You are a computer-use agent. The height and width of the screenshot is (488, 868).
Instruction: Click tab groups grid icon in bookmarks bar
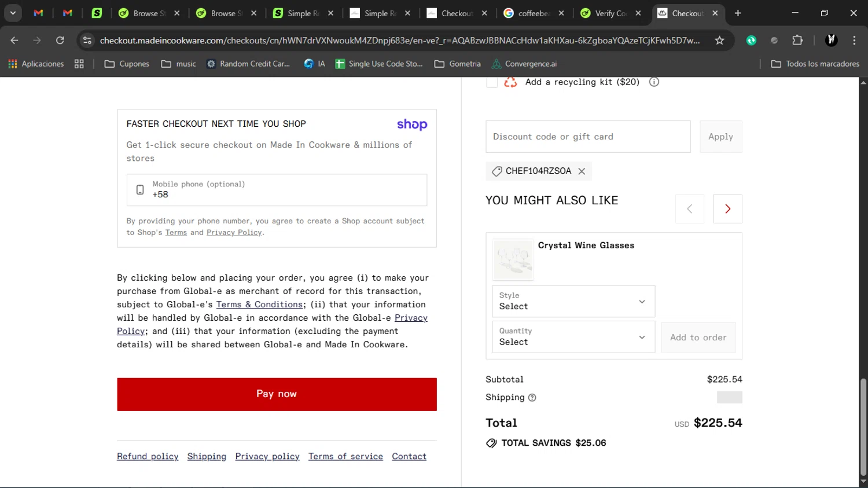(79, 64)
